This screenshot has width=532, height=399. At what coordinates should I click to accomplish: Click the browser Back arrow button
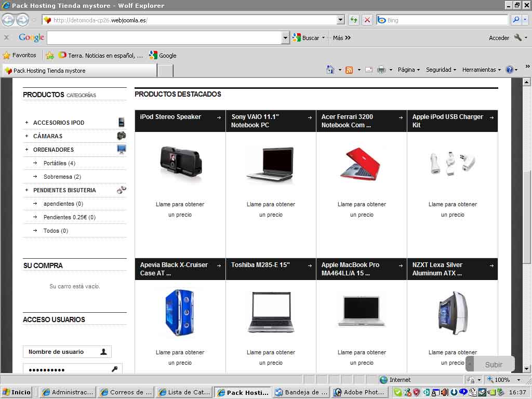8,20
